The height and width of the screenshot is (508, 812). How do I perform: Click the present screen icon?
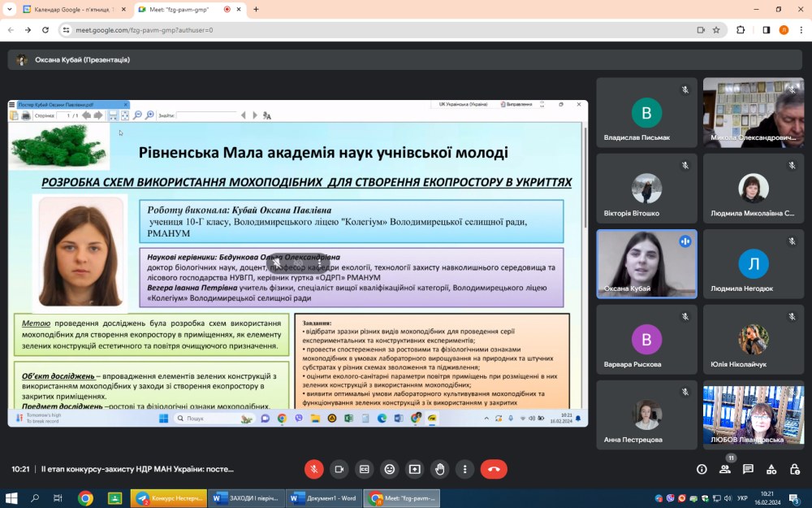pyautogui.click(x=415, y=469)
